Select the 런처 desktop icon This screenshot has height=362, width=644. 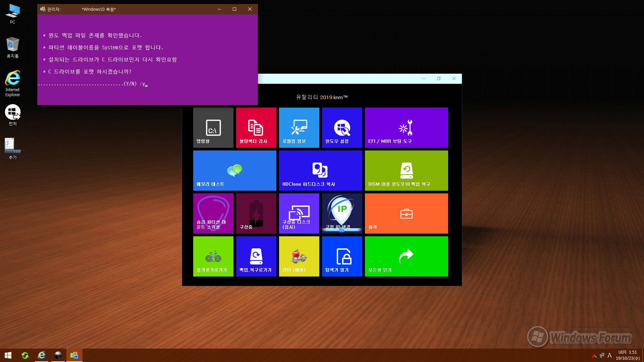12,115
